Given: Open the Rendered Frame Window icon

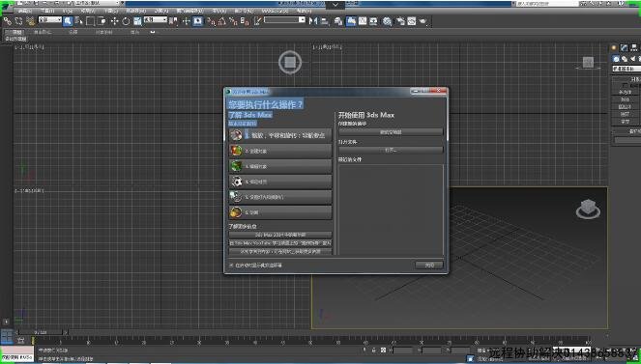Looking at the screenshot, I should (411, 21).
